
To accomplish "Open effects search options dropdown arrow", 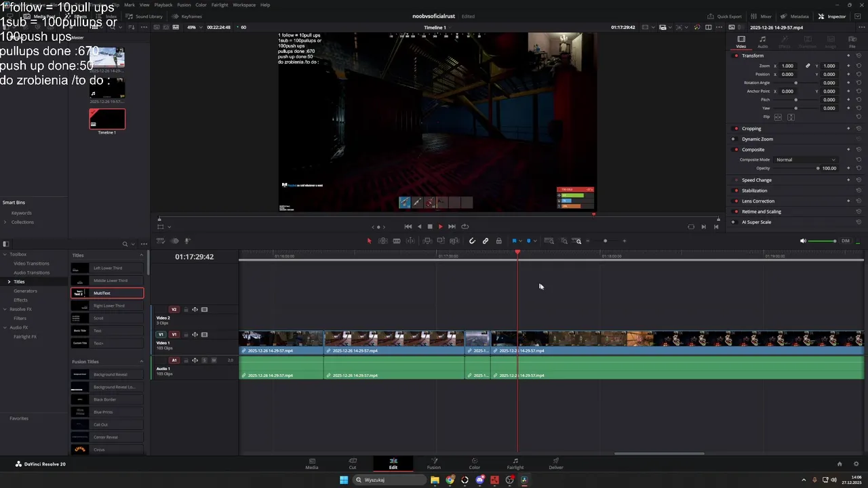I will click(133, 244).
